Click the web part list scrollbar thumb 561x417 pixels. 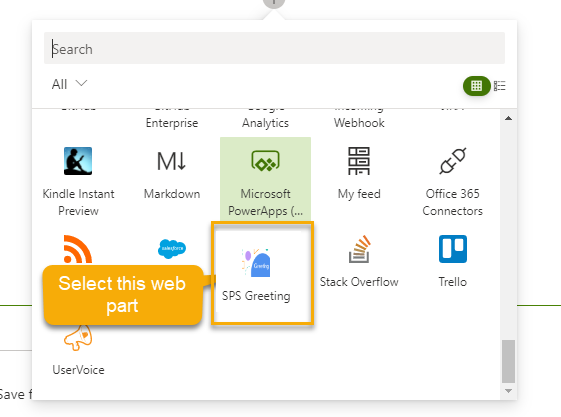[508, 361]
